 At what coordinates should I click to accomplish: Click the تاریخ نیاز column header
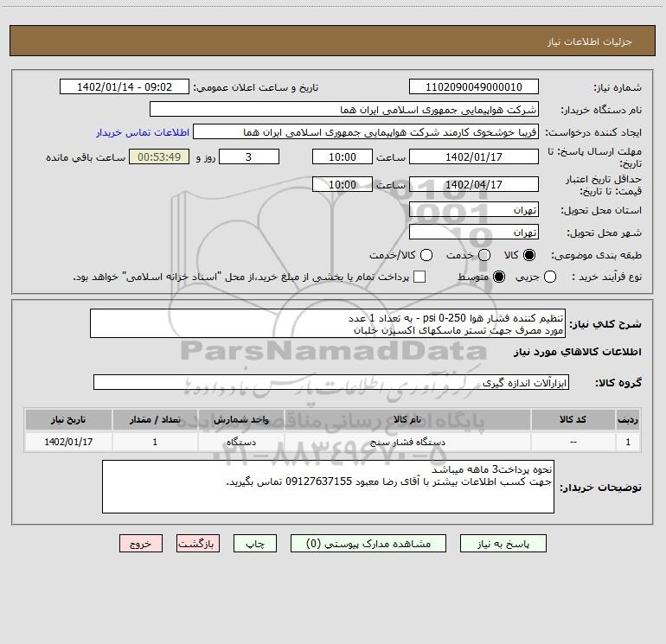tap(68, 420)
